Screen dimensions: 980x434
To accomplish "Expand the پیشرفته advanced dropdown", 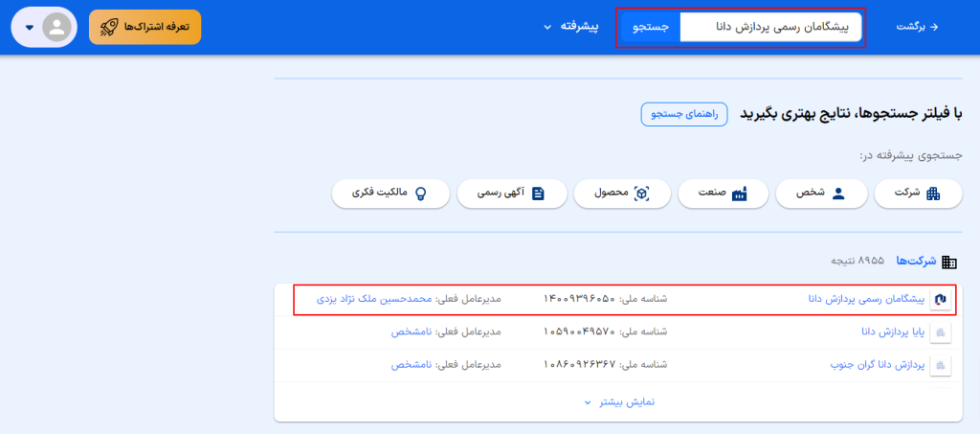I will (x=570, y=27).
